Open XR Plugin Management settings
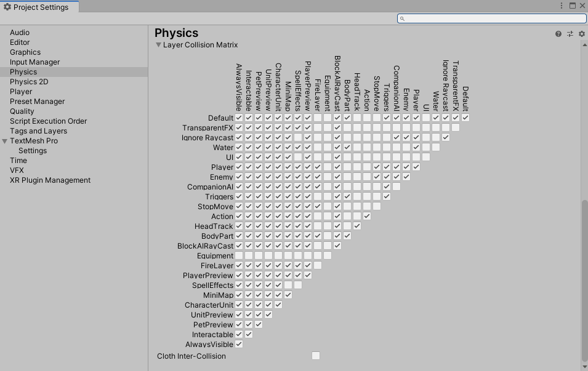This screenshot has width=588, height=371. point(50,180)
